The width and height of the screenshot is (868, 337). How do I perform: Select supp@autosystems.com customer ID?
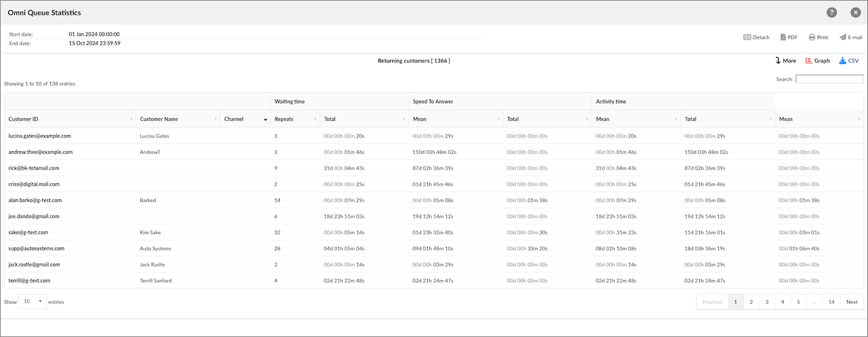pos(36,248)
